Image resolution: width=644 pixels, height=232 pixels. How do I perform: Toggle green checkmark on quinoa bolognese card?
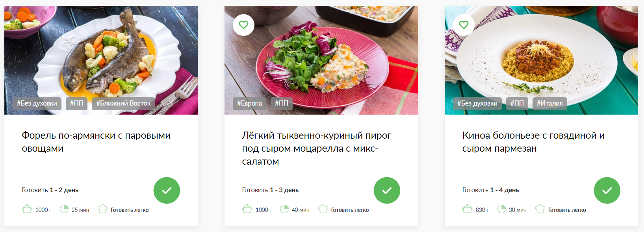click(607, 190)
